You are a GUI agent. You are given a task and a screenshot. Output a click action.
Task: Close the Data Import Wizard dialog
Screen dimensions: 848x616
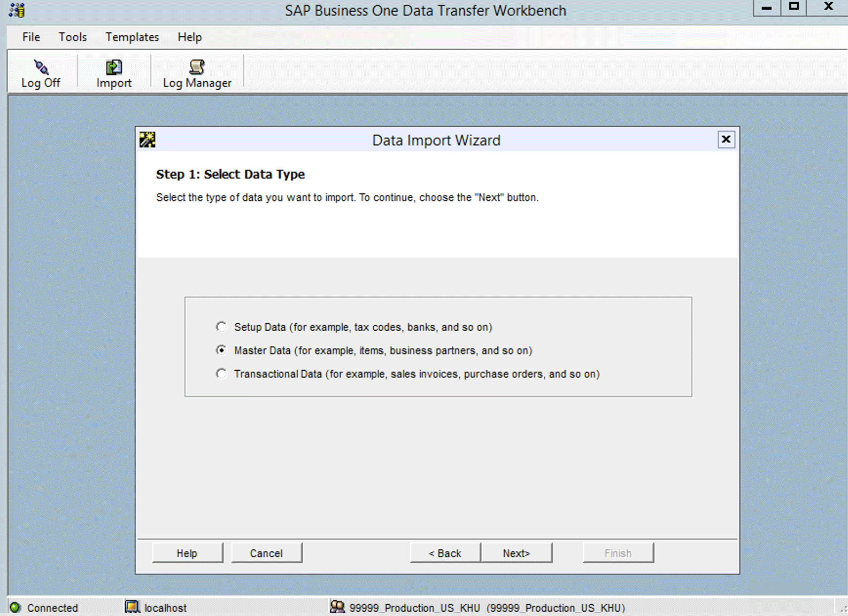pyautogui.click(x=726, y=139)
